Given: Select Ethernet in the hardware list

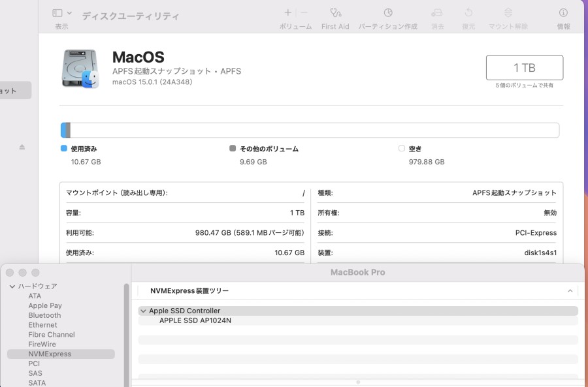Looking at the screenshot, I should coord(42,325).
